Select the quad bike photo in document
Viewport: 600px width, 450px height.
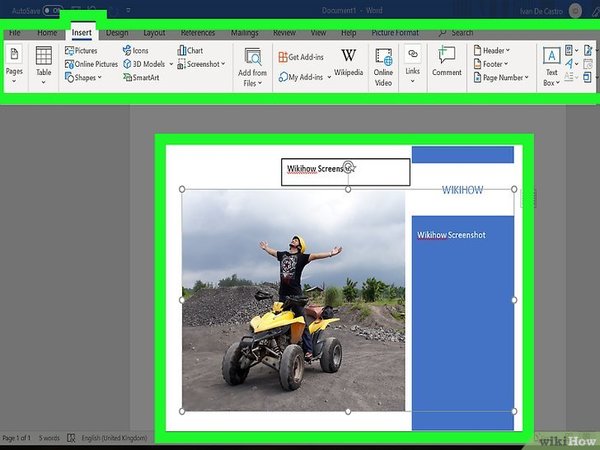[293, 300]
